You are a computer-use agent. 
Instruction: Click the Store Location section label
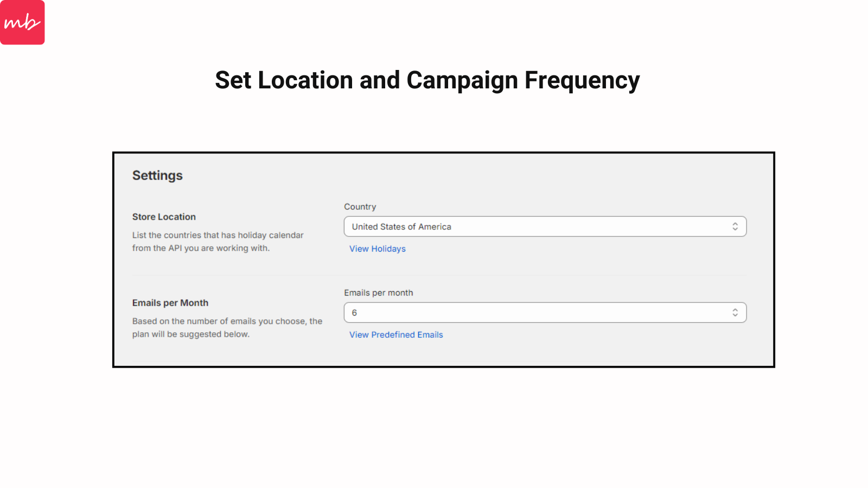tap(164, 216)
